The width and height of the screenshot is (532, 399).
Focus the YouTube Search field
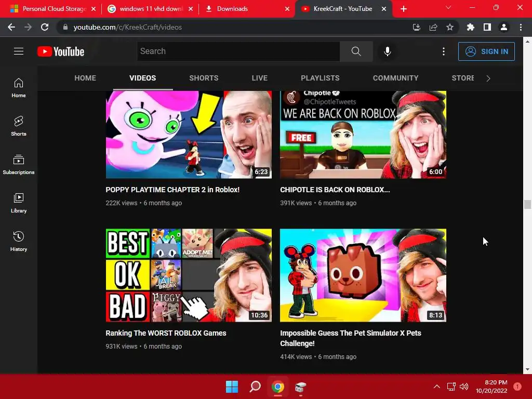238,51
